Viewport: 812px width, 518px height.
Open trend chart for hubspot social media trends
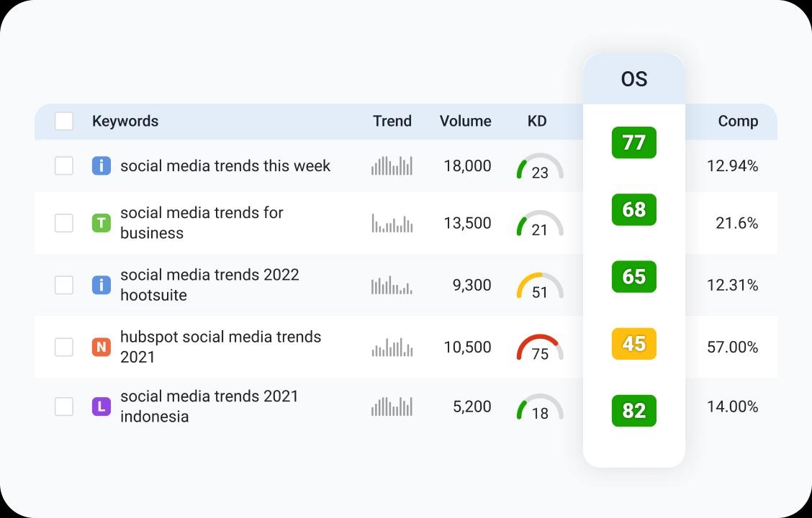pyautogui.click(x=392, y=347)
